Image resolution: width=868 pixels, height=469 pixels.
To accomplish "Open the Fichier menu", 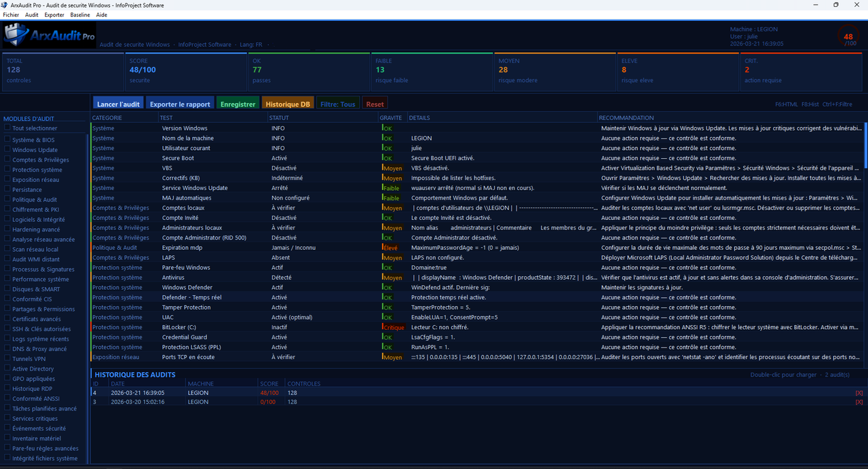I will (x=11, y=14).
